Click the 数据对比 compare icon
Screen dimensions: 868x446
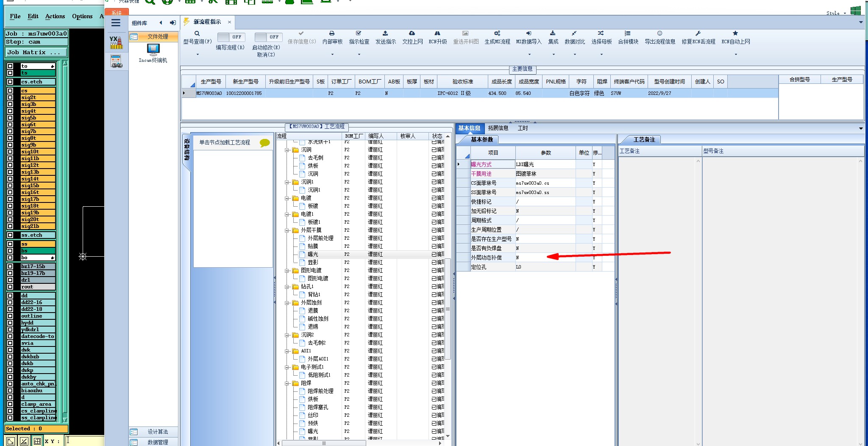point(574,33)
